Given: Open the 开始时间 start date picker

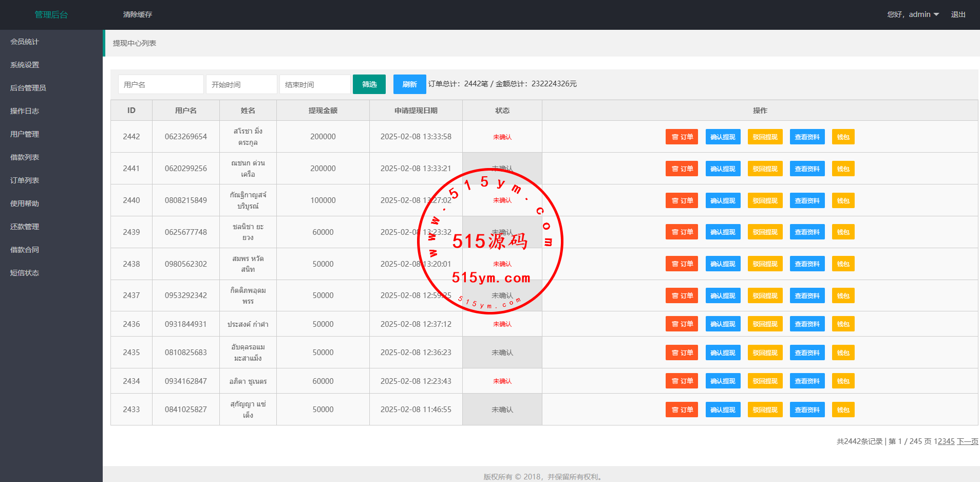Looking at the screenshot, I should (x=241, y=85).
